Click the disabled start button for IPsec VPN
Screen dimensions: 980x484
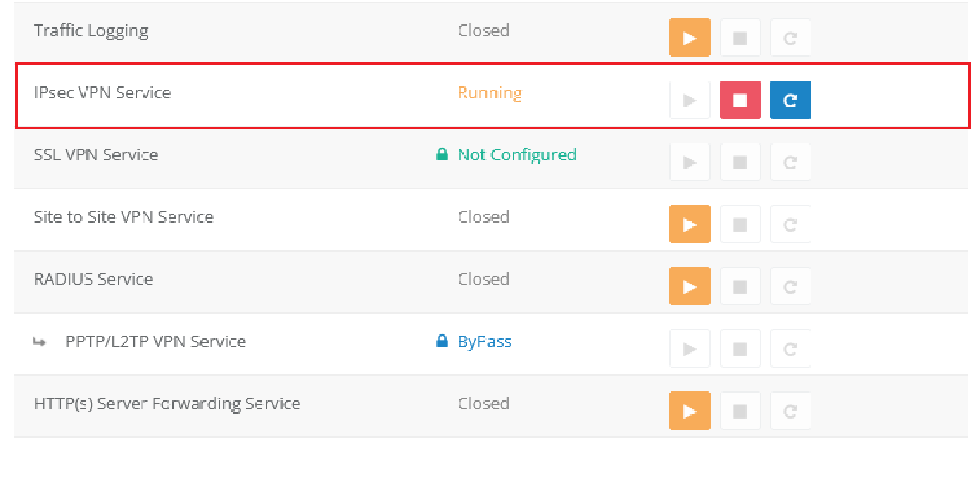pos(689,101)
